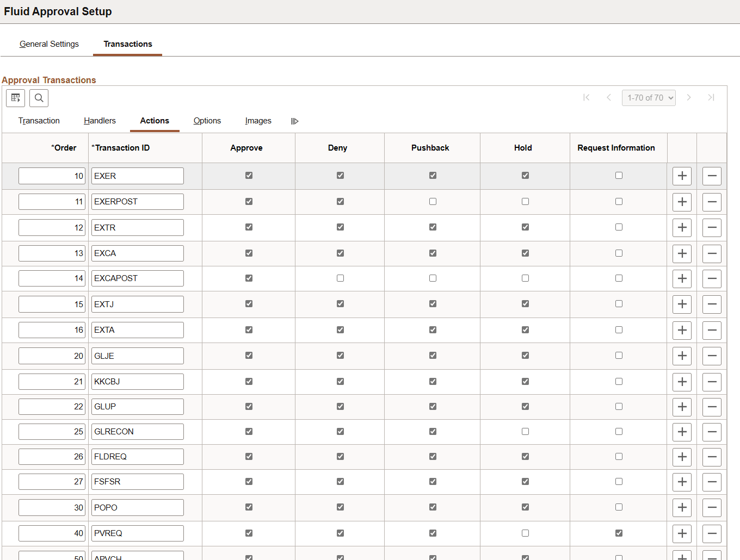
Task: Open the Options sub-tab
Action: 207,121
